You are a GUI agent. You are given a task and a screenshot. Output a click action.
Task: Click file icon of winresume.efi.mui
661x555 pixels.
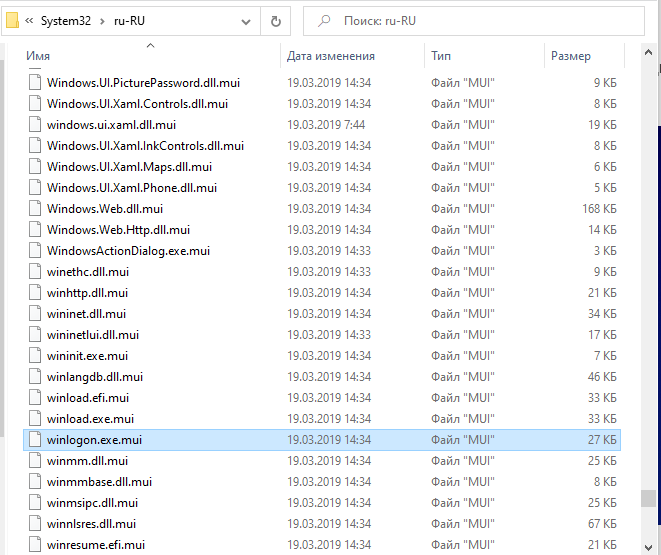35,544
